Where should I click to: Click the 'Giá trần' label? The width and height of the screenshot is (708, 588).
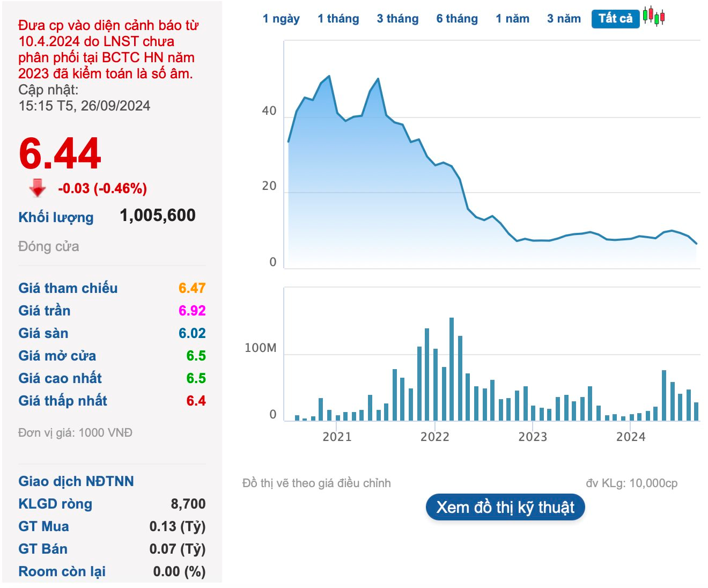click(45, 311)
